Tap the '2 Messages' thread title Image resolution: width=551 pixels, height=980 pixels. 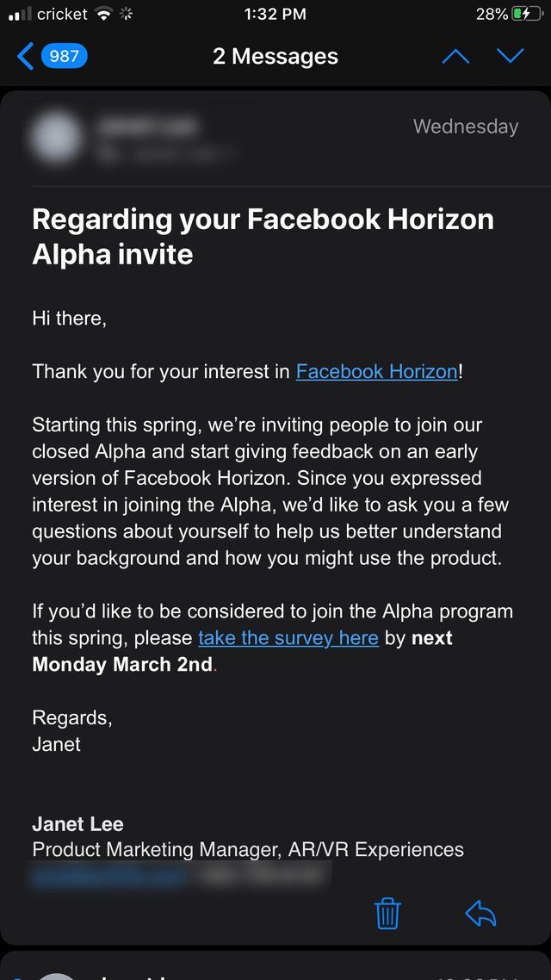pyautogui.click(x=275, y=57)
